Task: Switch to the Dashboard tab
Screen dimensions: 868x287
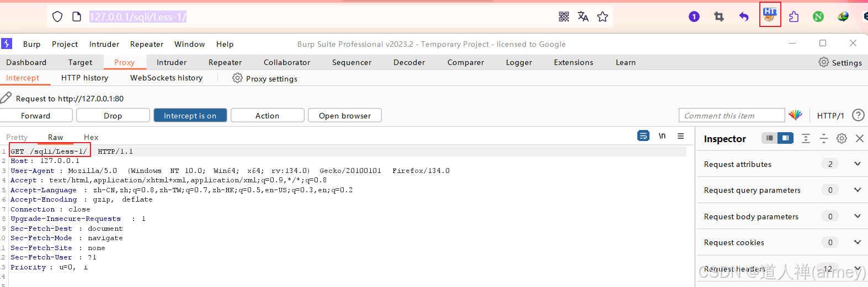Action: (x=26, y=62)
